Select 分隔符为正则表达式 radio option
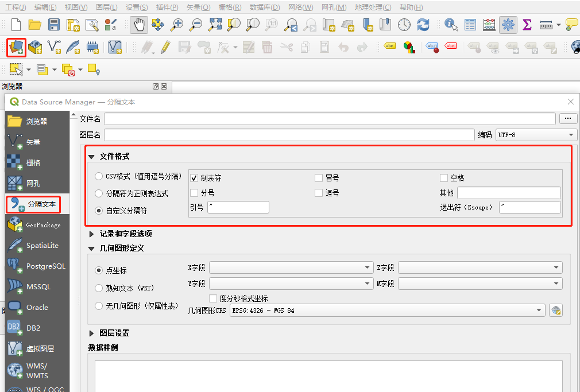 pyautogui.click(x=99, y=193)
